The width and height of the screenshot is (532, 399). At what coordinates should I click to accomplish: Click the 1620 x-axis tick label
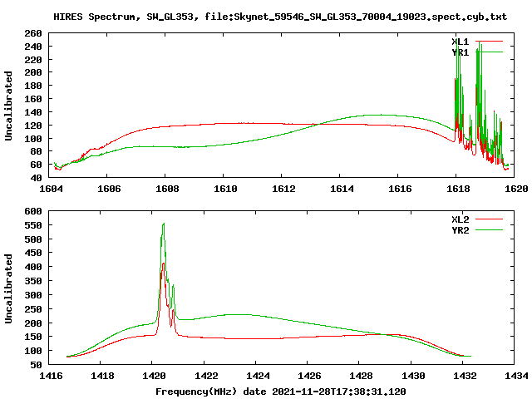(516, 189)
